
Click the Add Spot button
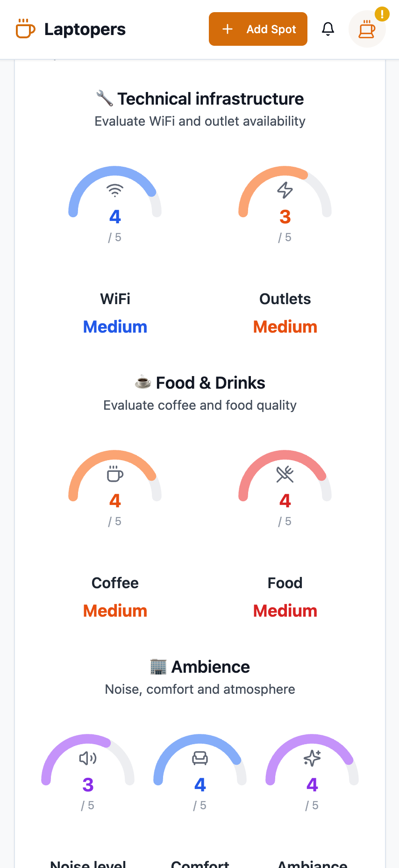(x=258, y=29)
